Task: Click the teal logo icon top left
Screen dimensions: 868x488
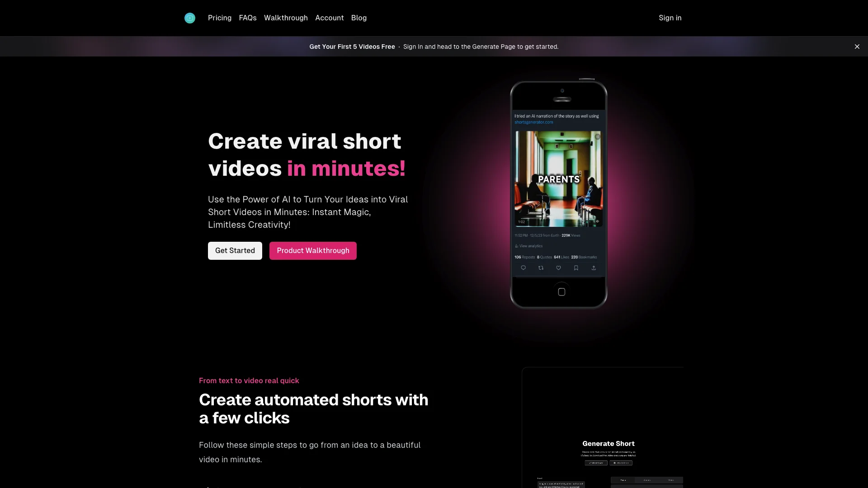Action: coord(190,18)
